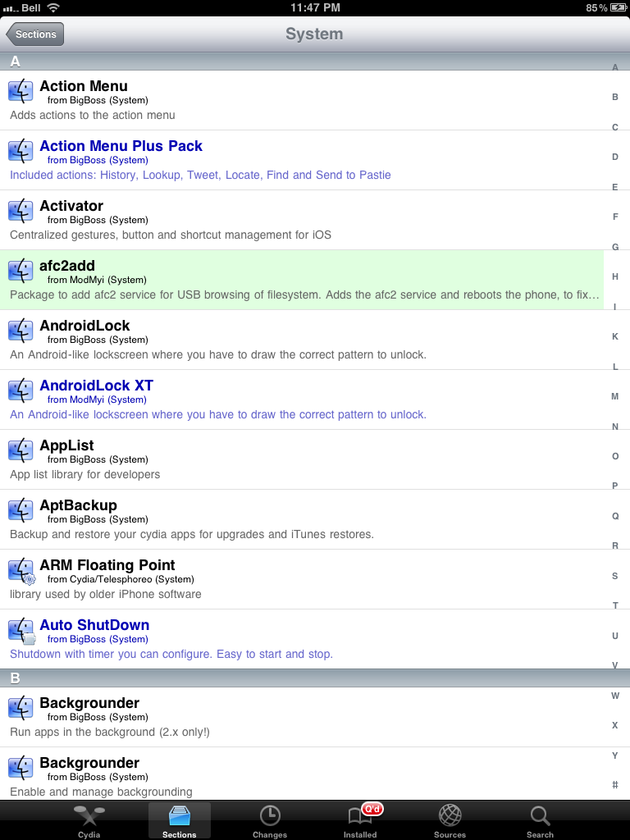The height and width of the screenshot is (840, 630).
Task: Open AndroidLock XT package title
Action: tap(97, 386)
